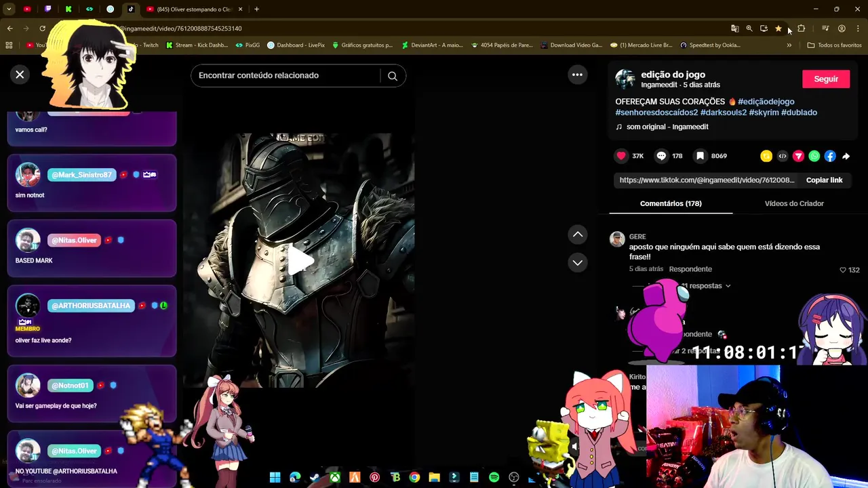
Task: Click the translate page icon
Action: pos(734,28)
